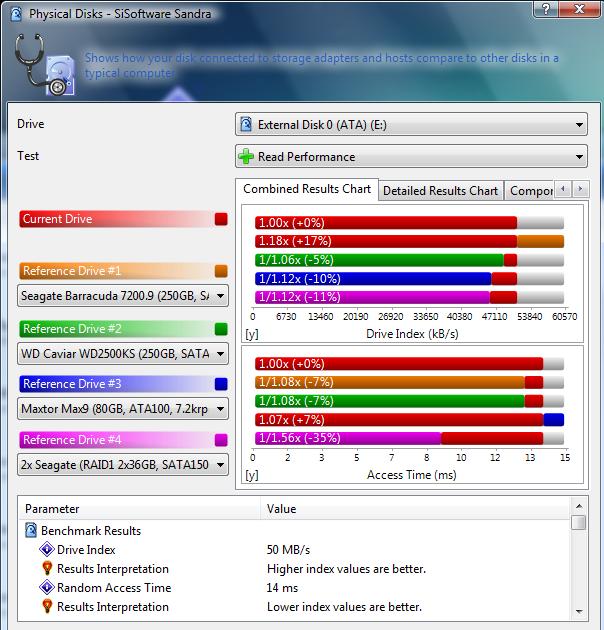604x630 pixels.
Task: Open Seagate Barracuda 7200.9 reference dropdown
Action: (x=123, y=296)
